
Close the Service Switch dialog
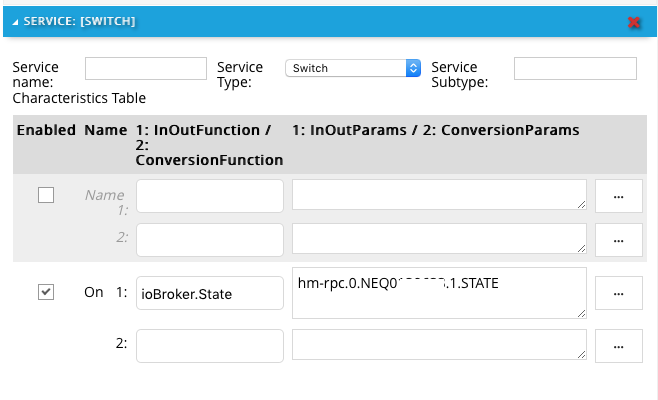point(633,21)
